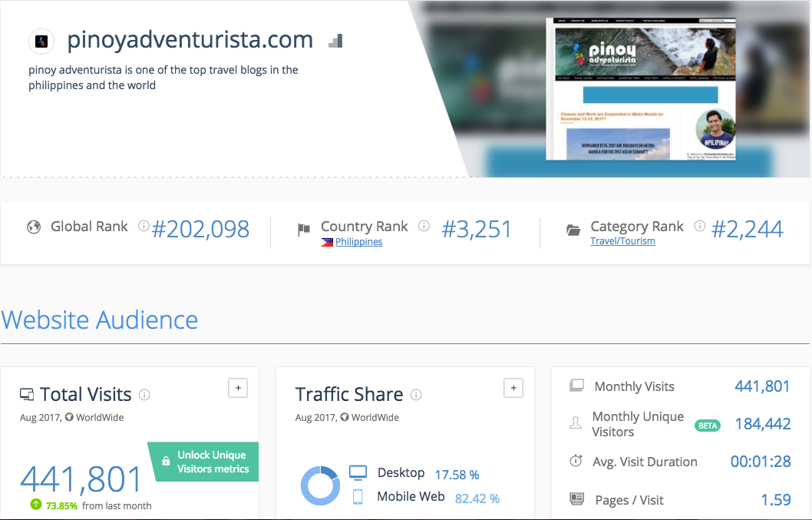
Task: Click the Total Visits monitor icon
Action: point(27,395)
